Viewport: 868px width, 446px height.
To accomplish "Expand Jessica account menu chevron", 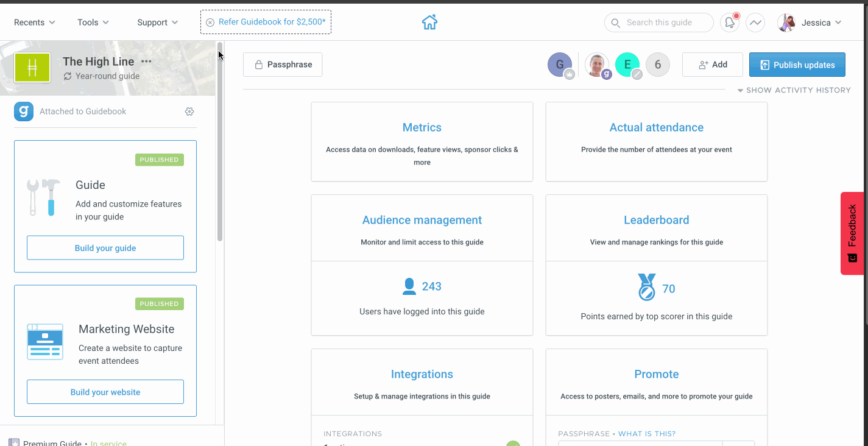I will coord(839,23).
